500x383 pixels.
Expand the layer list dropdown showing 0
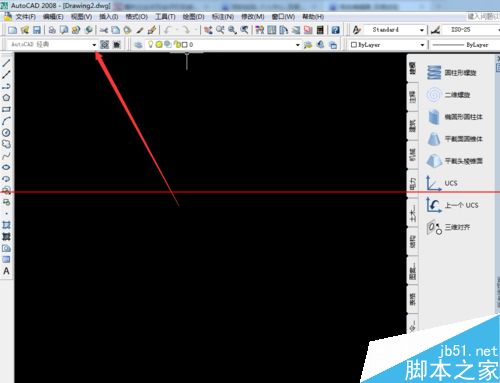click(298, 45)
